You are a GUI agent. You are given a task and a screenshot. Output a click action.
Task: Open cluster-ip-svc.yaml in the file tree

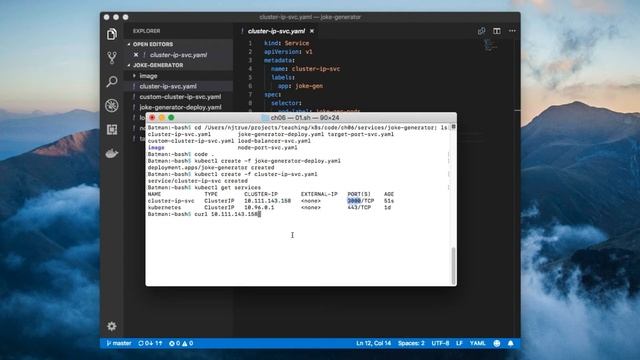(x=168, y=87)
